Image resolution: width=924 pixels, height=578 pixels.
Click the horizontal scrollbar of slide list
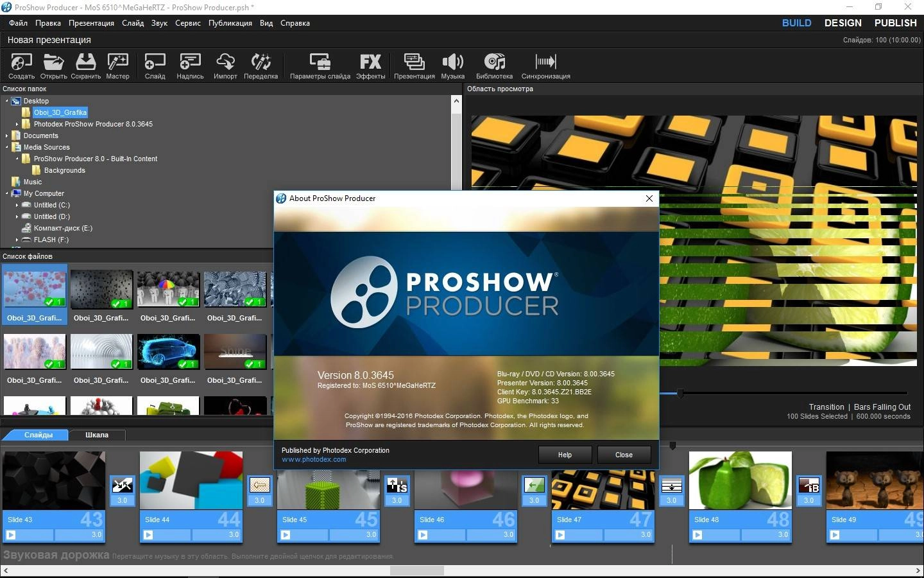pos(417,570)
